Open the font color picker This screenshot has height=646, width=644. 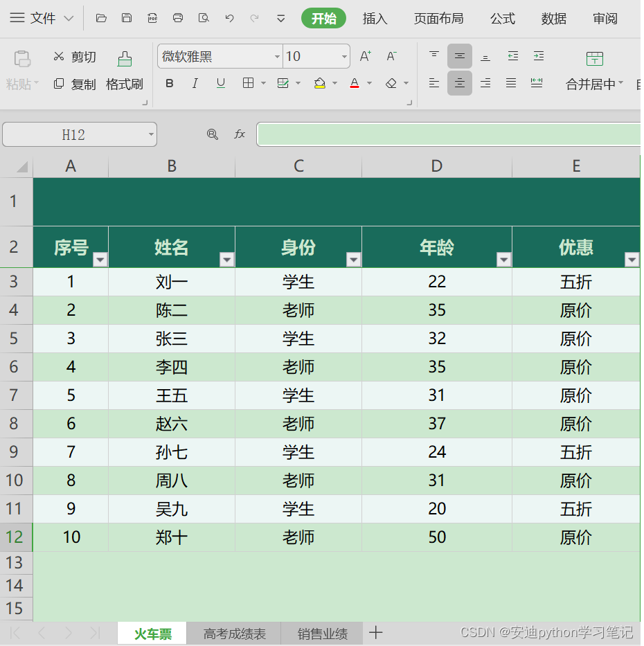point(355,83)
